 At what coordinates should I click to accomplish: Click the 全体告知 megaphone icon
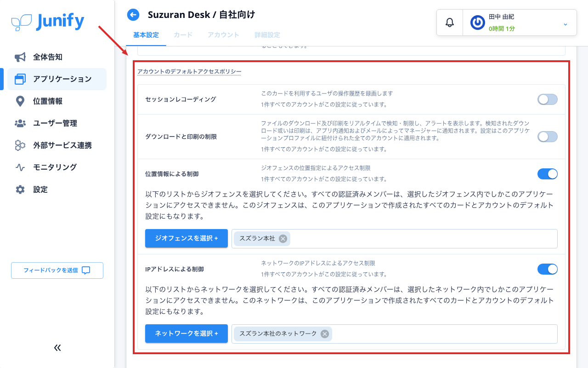pos(20,57)
